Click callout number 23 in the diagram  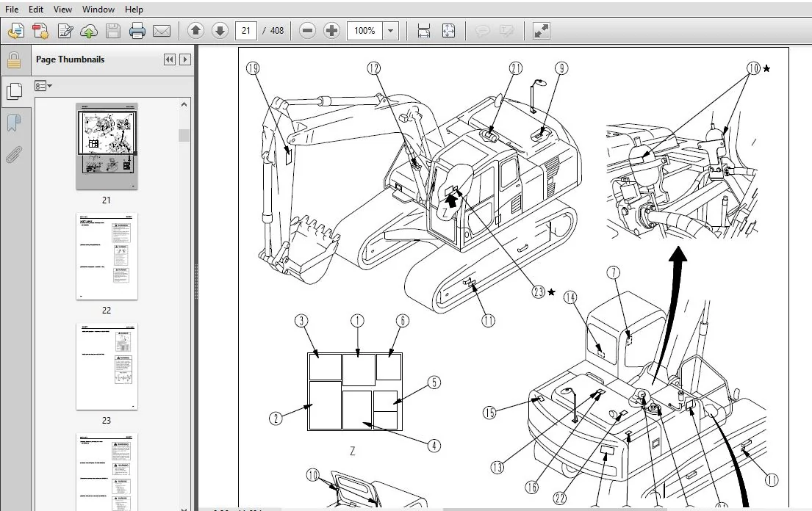tap(539, 291)
